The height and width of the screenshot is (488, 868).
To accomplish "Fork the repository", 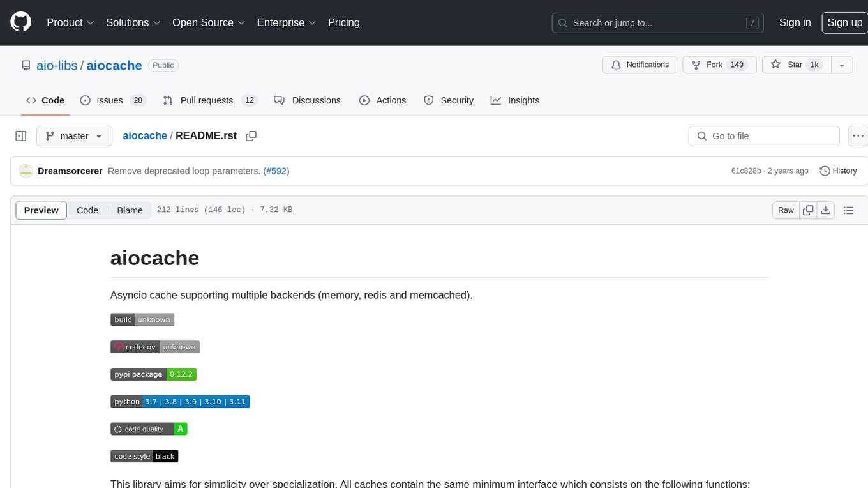I will click(x=719, y=65).
